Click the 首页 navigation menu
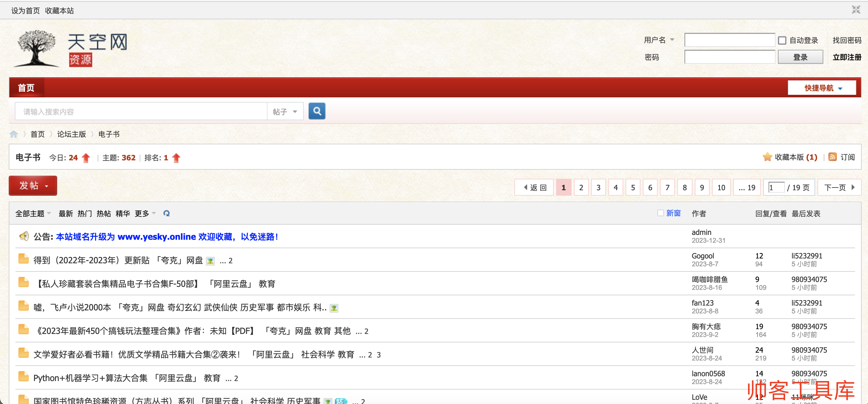This screenshot has height=404, width=868. pos(26,88)
